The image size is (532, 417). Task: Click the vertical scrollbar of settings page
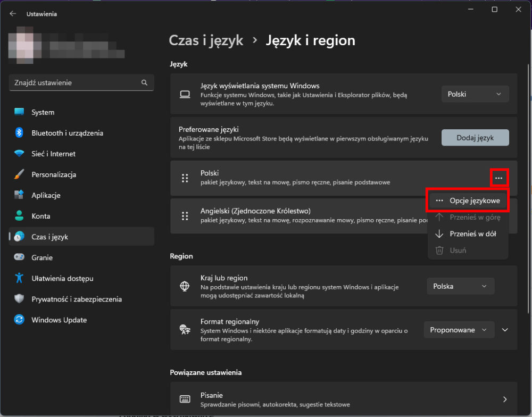pyautogui.click(x=528, y=188)
